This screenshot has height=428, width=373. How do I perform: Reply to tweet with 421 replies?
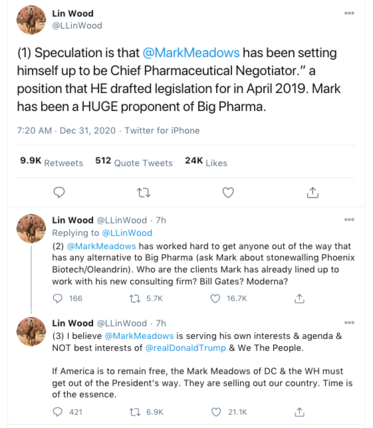(58, 412)
